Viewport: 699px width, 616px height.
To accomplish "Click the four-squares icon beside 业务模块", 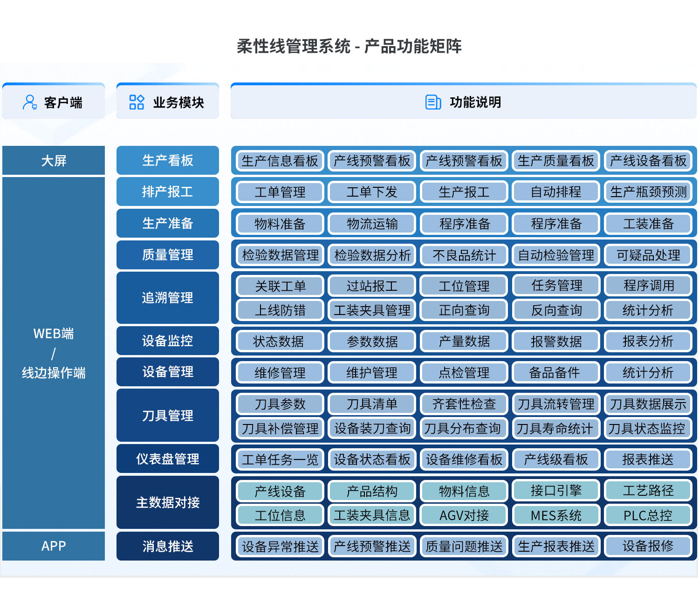I will point(137,102).
